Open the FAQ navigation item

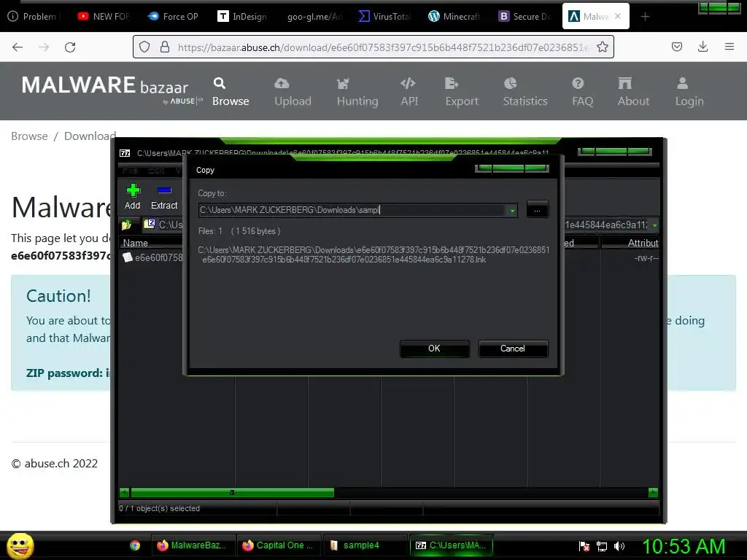pyautogui.click(x=582, y=92)
